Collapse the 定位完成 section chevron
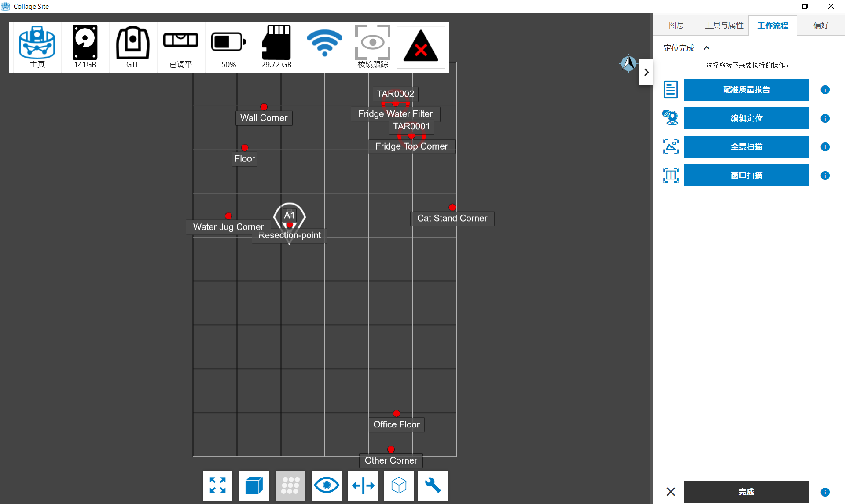Screen dimensions: 845x504 click(x=707, y=48)
